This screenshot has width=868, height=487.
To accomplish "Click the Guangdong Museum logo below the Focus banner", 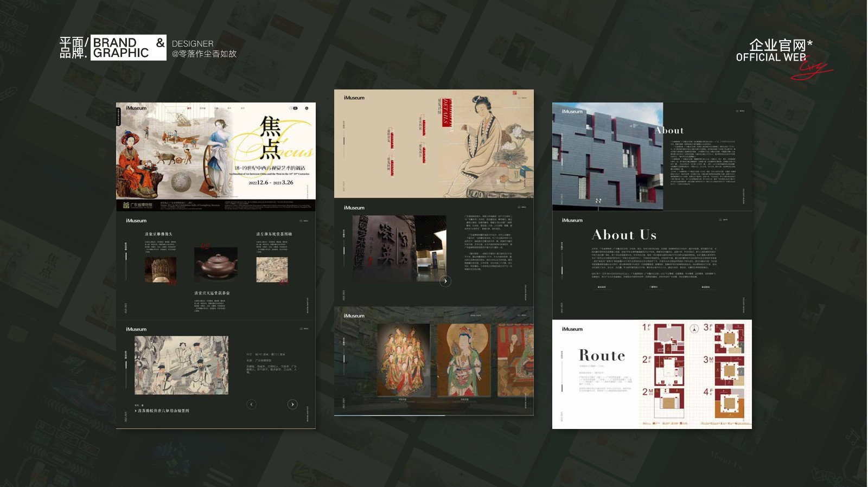I will coord(138,205).
